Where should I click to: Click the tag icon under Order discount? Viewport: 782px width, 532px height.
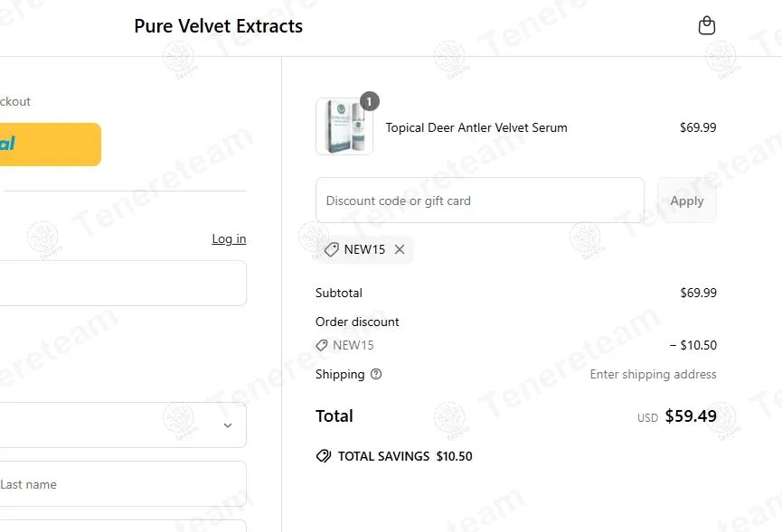click(322, 345)
